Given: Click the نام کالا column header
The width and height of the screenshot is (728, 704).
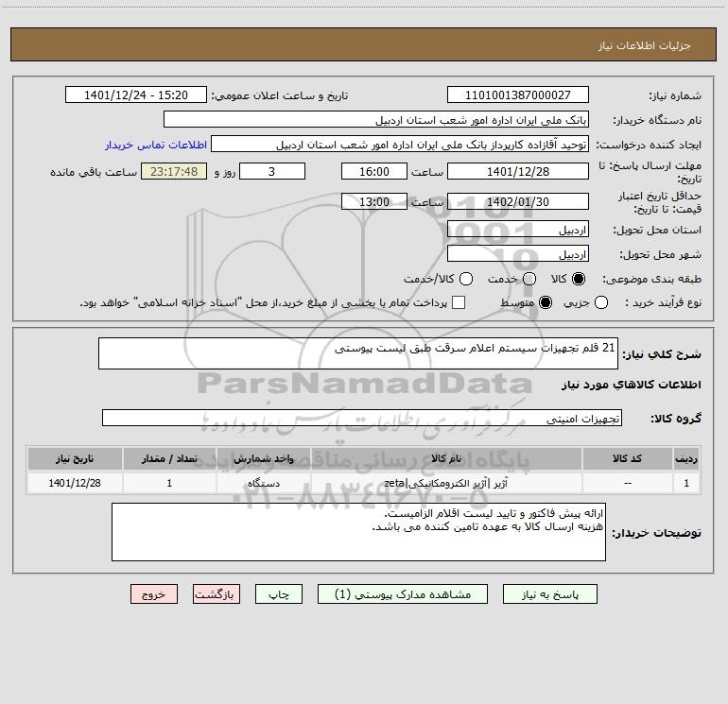Looking at the screenshot, I should [x=446, y=458].
